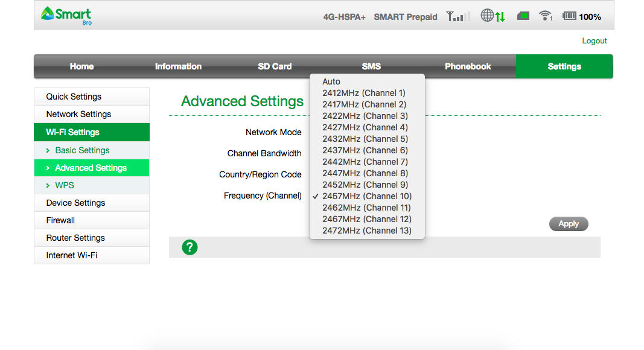This screenshot has width=644, height=350.
Task: Open Router Settings in sidebar
Action: 92,238
